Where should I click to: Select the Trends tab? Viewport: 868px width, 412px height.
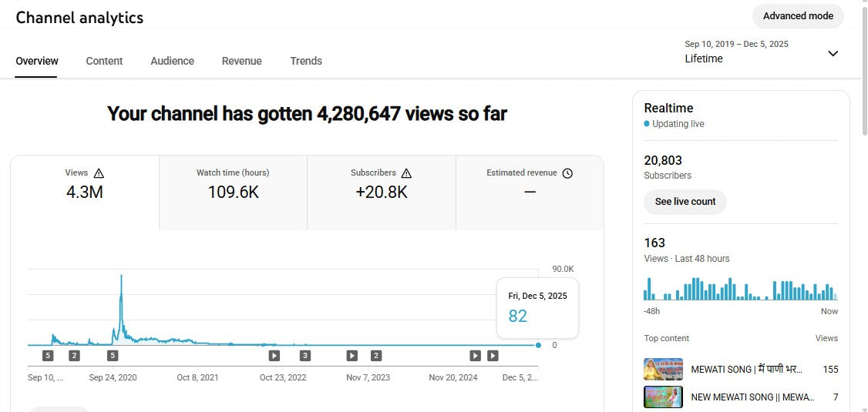(306, 61)
